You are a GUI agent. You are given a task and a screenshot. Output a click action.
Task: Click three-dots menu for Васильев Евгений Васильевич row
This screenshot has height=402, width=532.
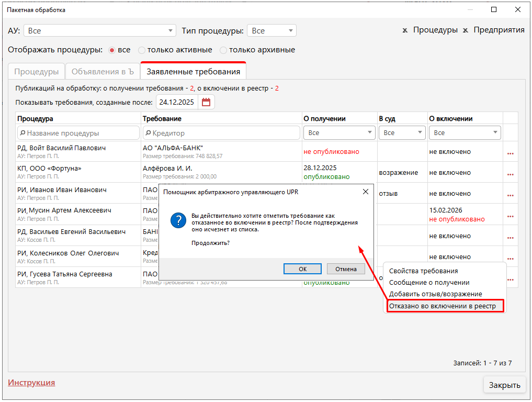[510, 237]
